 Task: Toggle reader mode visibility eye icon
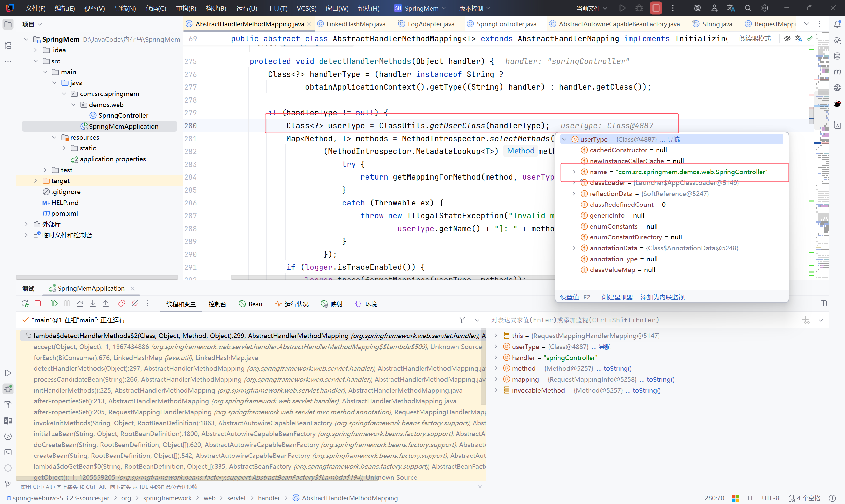[787, 38]
